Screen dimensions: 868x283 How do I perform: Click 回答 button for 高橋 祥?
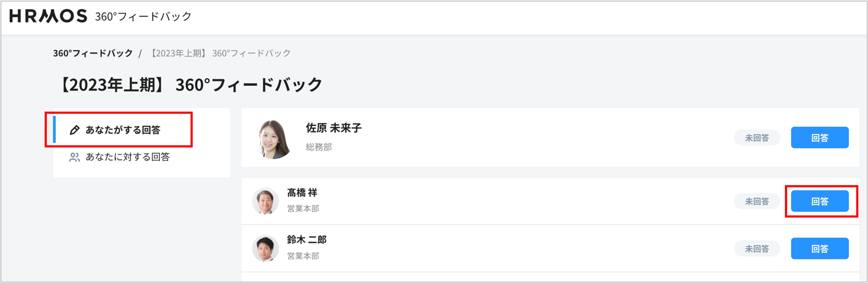coord(820,201)
